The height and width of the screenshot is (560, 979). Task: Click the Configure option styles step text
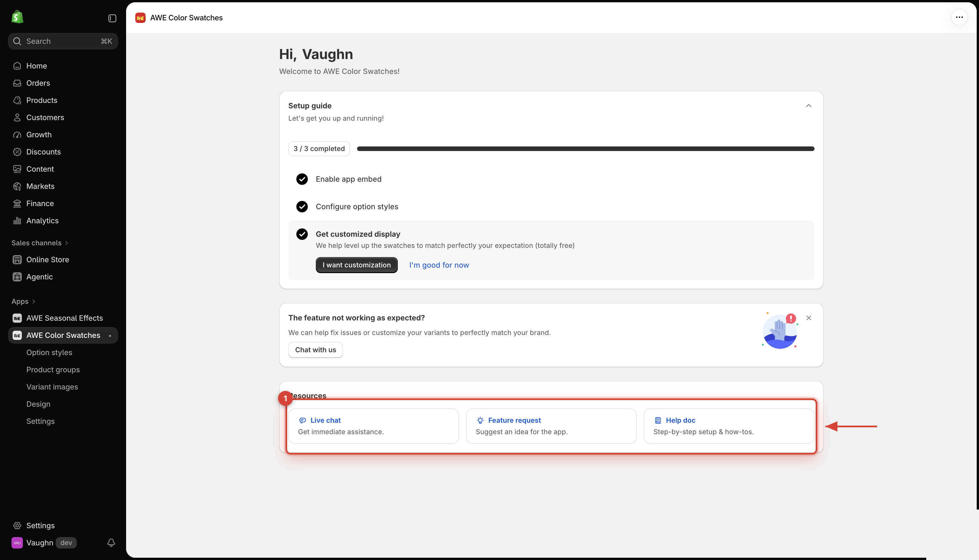tap(357, 207)
